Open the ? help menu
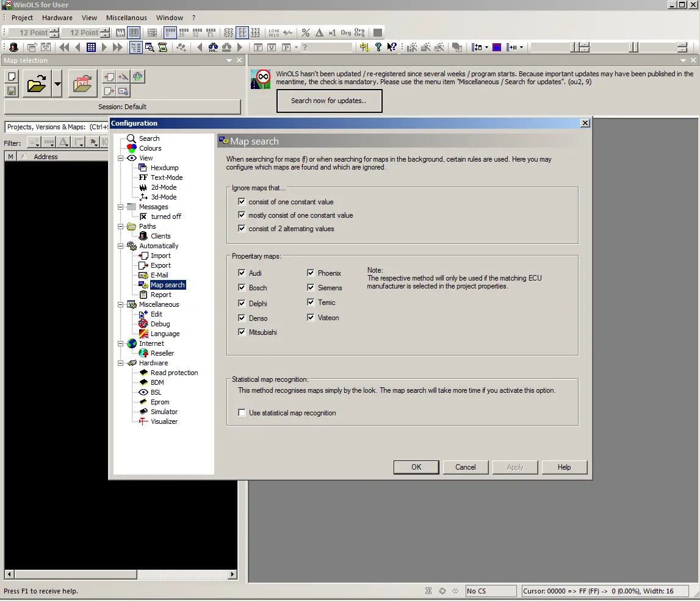 193,18
